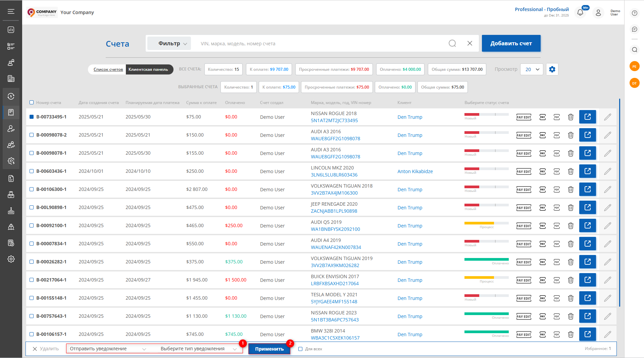Expand the Фильтр dropdown
This screenshot has width=644, height=358.
(169, 43)
